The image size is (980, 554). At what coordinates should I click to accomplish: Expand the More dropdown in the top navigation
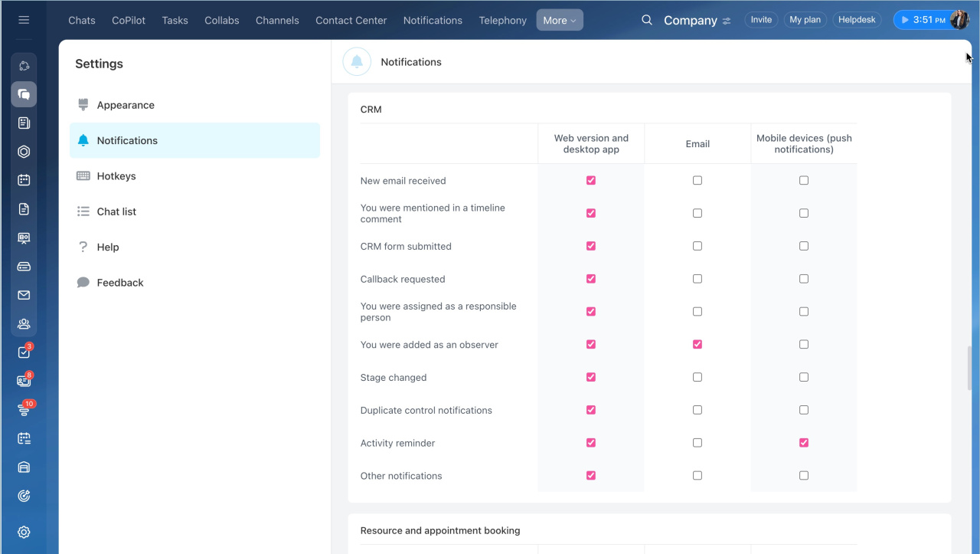click(559, 21)
